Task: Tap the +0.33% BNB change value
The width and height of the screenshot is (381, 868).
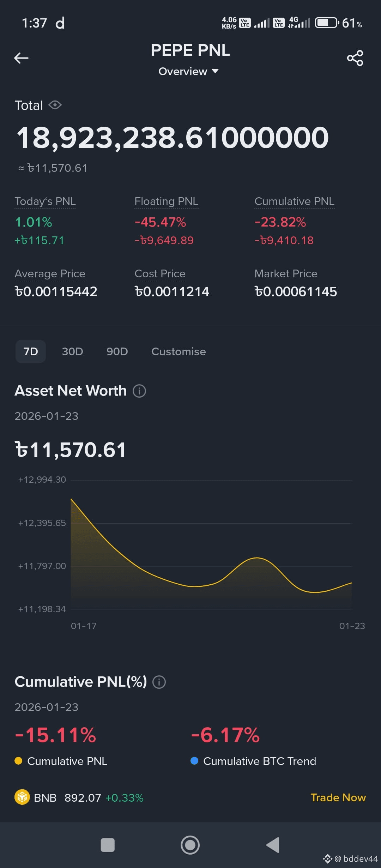Action: [125, 798]
